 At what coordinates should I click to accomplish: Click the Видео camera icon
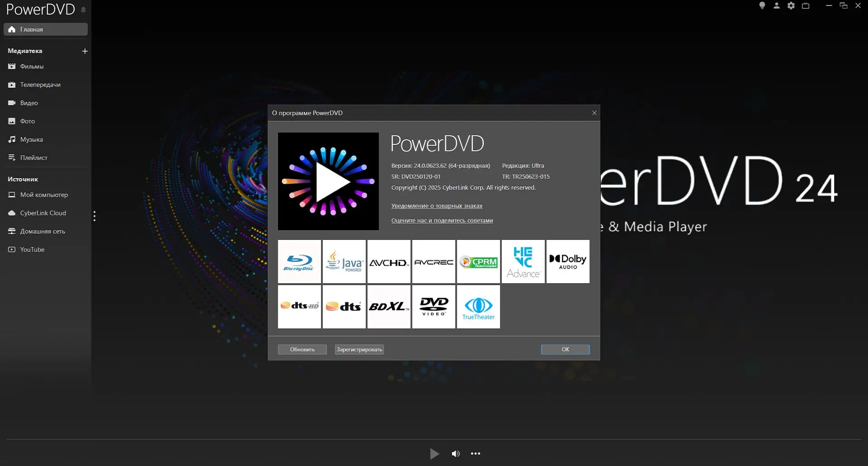12,103
